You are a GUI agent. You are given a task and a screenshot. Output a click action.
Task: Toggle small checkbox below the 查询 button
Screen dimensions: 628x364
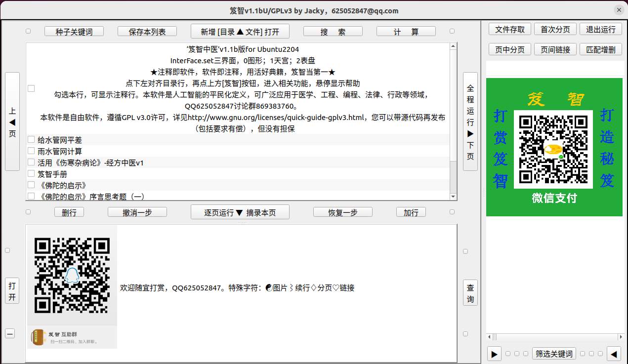coord(465,334)
